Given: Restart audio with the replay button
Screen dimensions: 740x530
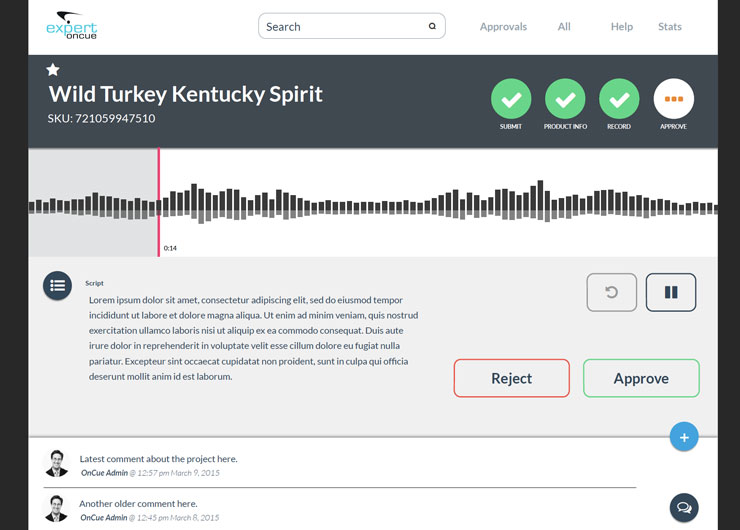Looking at the screenshot, I should (611, 292).
